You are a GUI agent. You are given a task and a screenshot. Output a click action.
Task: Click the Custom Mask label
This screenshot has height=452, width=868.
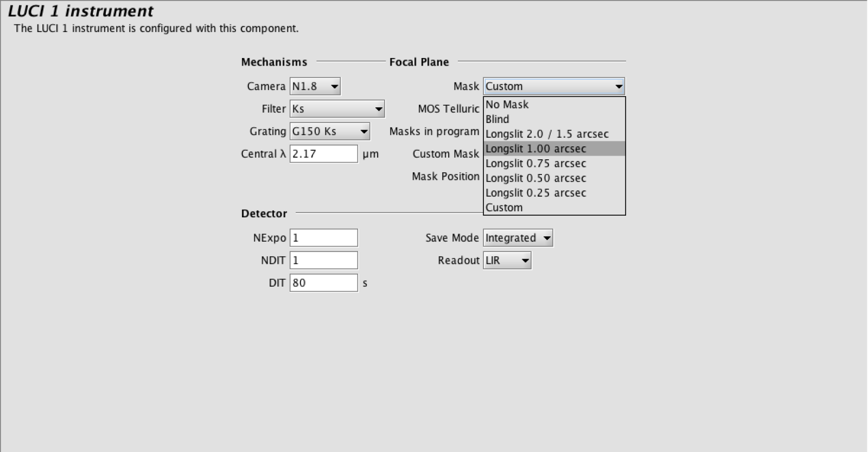tap(446, 154)
